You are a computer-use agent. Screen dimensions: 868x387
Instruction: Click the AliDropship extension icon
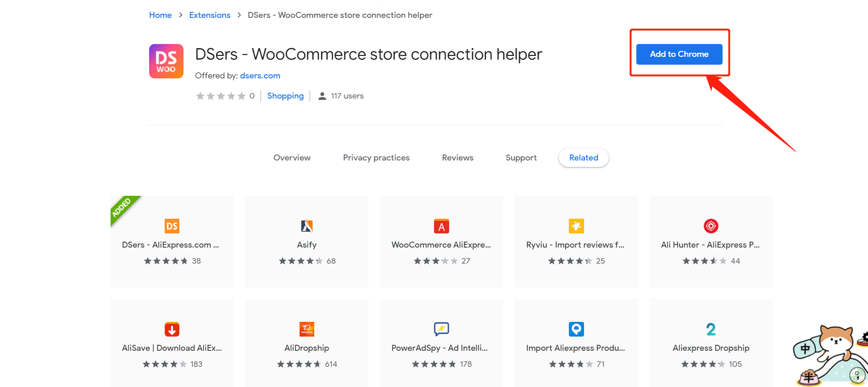click(306, 329)
